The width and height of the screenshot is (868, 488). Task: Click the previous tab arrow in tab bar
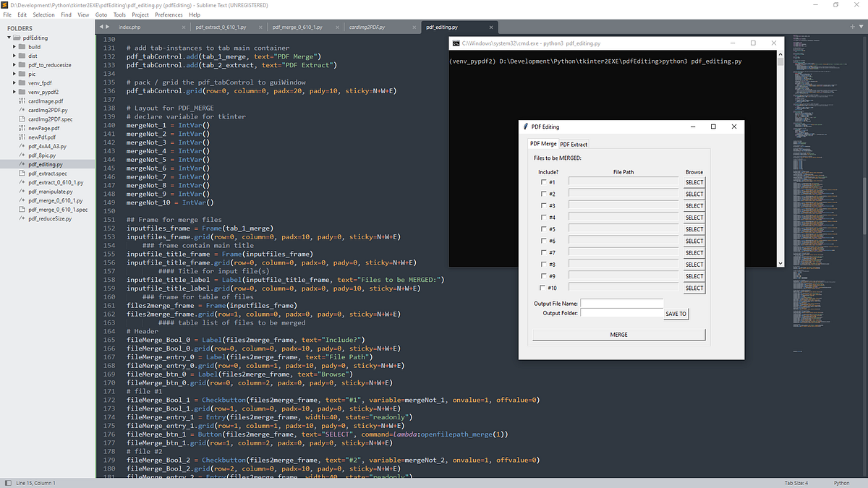[100, 27]
